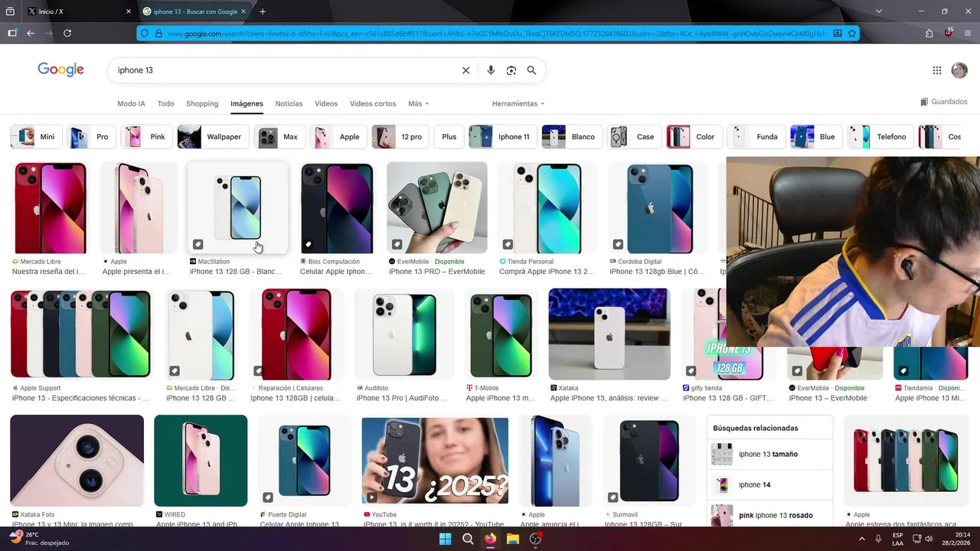Clear the search box with the X icon
This screenshot has width=980, height=551.
point(465,70)
